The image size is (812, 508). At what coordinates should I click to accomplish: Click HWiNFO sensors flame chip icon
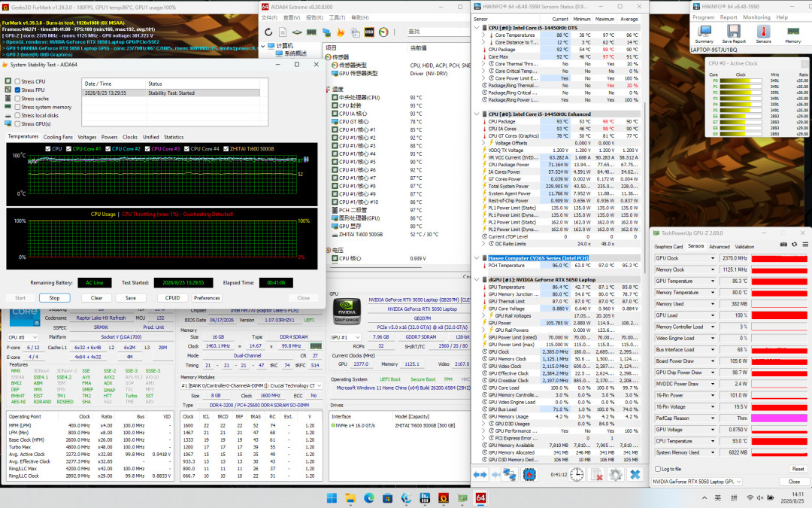(x=529, y=474)
